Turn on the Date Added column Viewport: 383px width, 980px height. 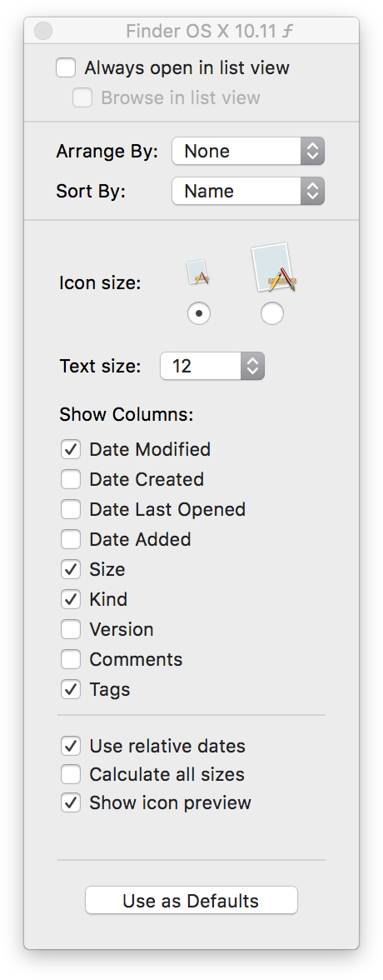pos(71,539)
